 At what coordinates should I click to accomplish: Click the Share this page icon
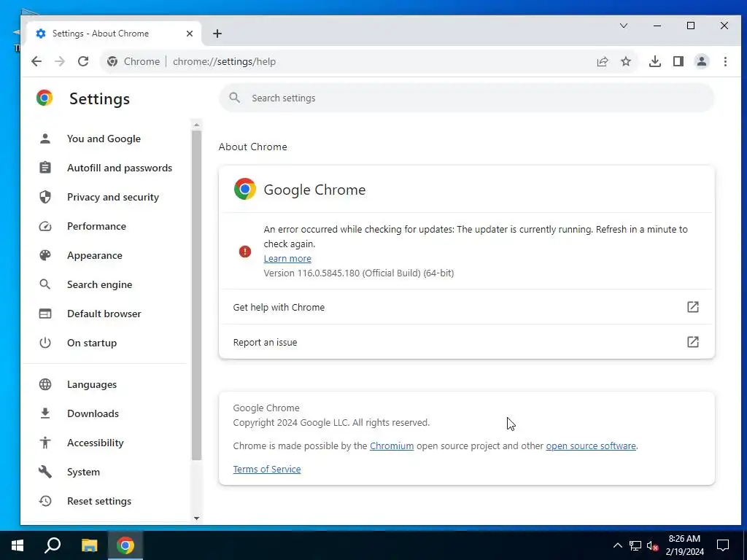[x=602, y=61]
